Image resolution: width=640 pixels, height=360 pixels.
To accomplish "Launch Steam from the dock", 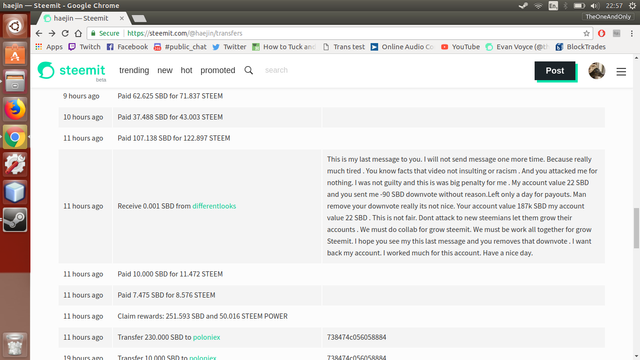I will 15,220.
